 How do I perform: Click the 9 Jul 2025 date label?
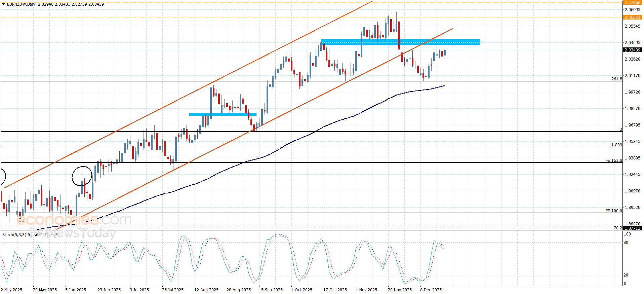pos(139,290)
